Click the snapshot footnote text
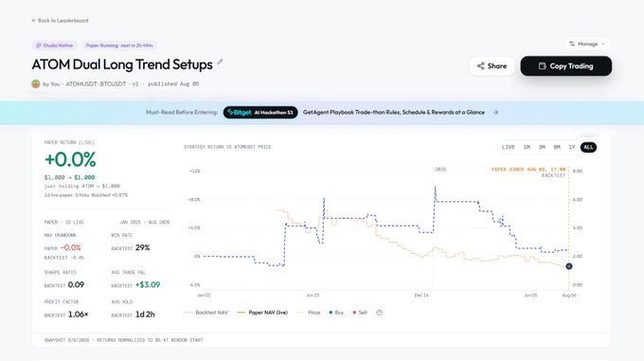Screen dimensions: 644x361 [124, 340]
